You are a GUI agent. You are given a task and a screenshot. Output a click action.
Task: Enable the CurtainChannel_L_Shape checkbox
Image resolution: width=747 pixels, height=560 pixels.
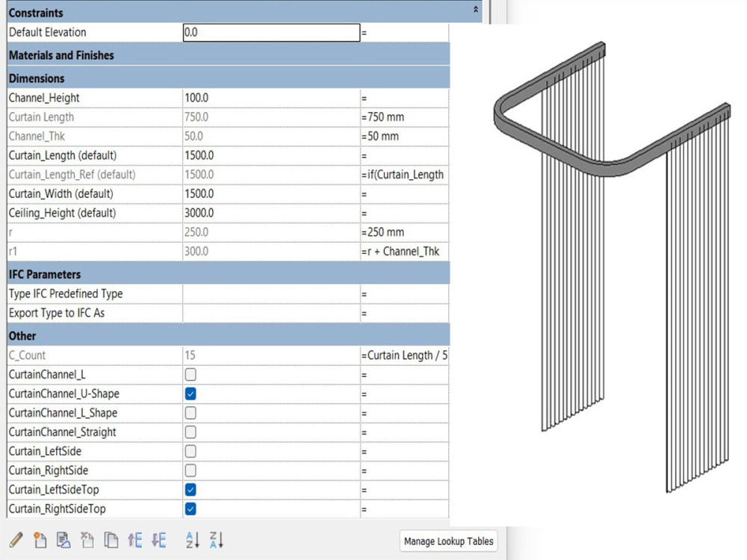coord(190,413)
